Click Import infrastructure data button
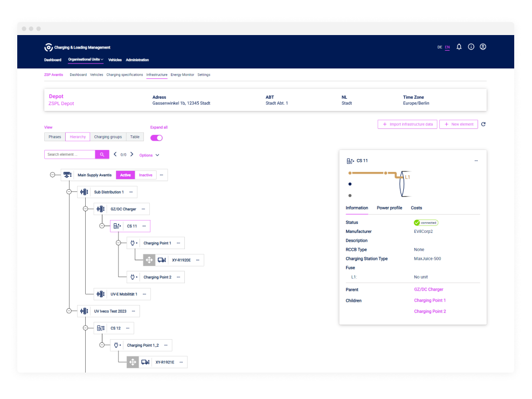The width and height of the screenshot is (532, 399). (x=407, y=125)
